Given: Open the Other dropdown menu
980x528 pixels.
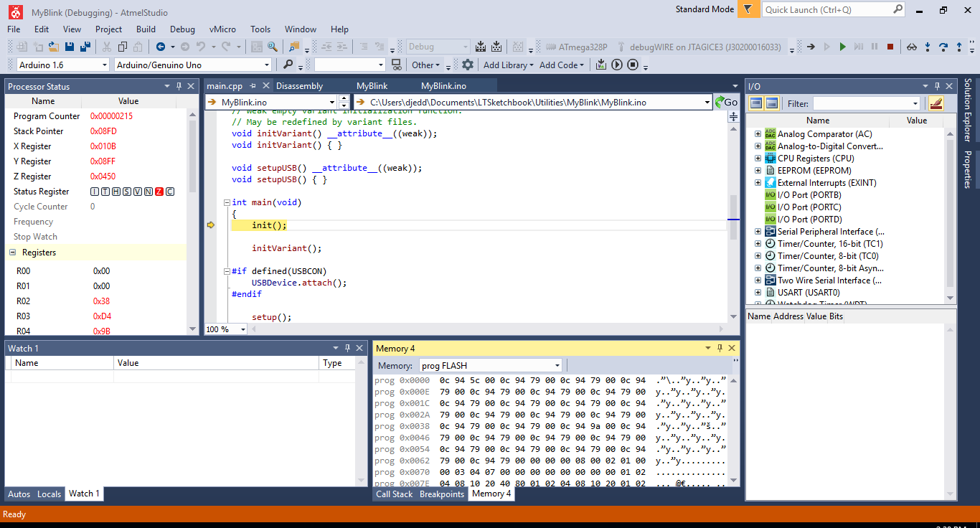Looking at the screenshot, I should pos(425,65).
